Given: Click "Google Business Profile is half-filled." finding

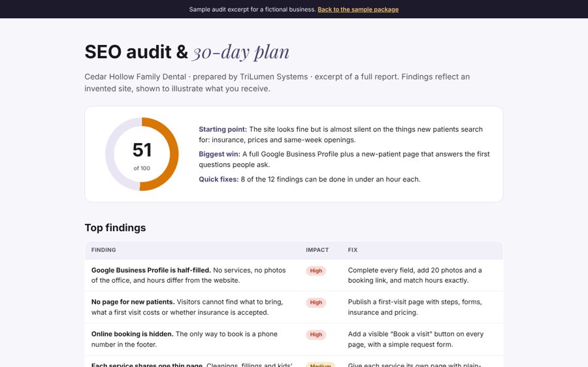Looking at the screenshot, I should point(151,270).
